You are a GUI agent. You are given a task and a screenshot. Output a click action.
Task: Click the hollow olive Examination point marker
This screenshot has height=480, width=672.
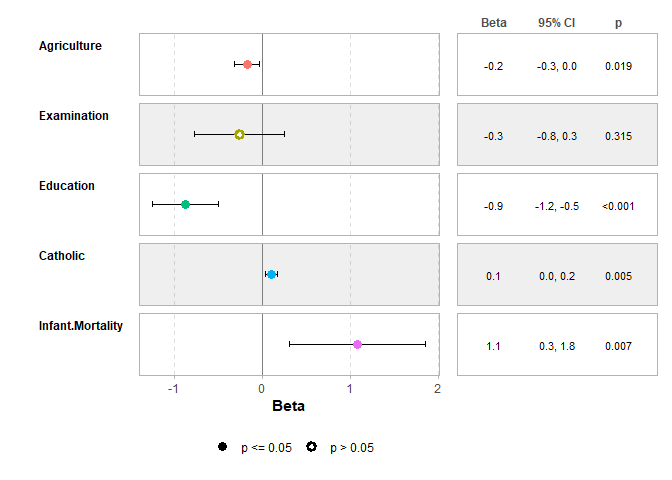click(x=239, y=134)
